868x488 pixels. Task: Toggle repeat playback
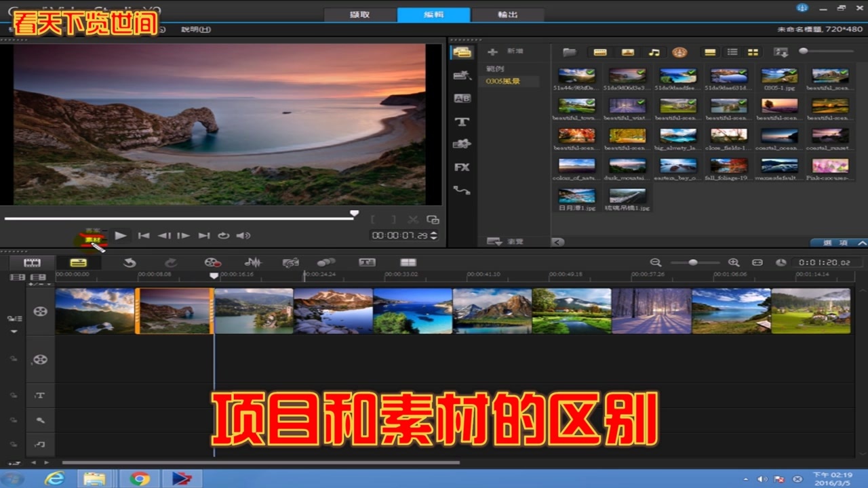click(223, 236)
